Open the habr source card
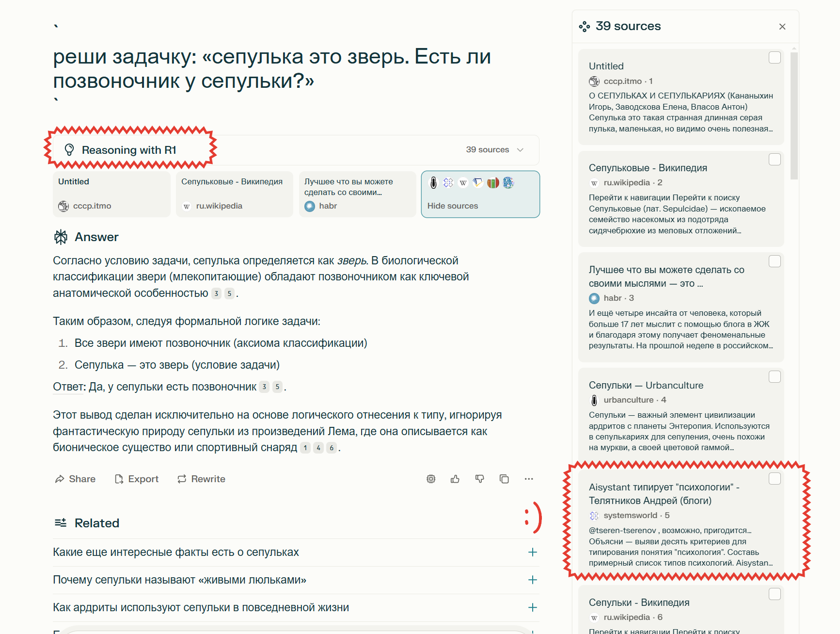This screenshot has height=634, width=840. pos(357,195)
